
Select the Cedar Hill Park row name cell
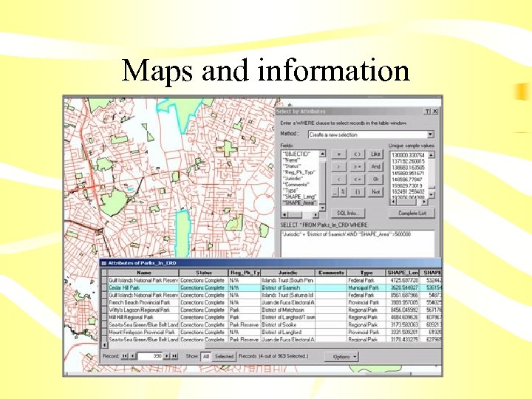tap(143, 287)
